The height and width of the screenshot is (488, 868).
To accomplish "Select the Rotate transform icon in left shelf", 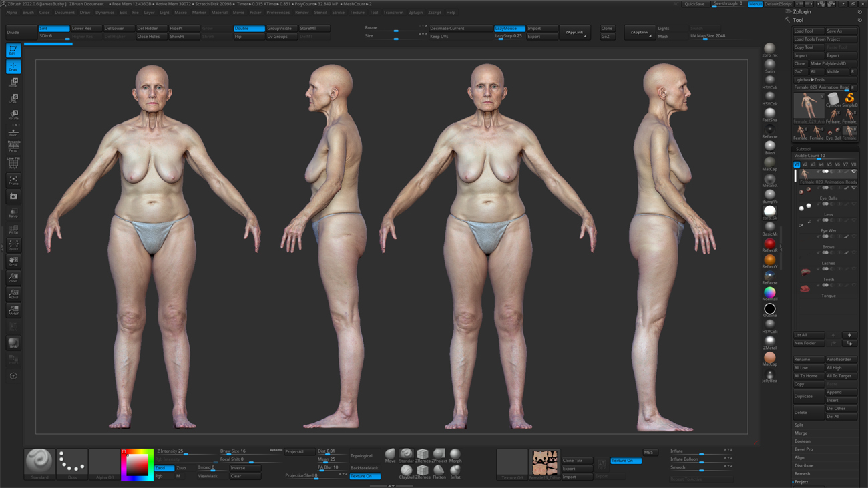I will pyautogui.click(x=13, y=115).
